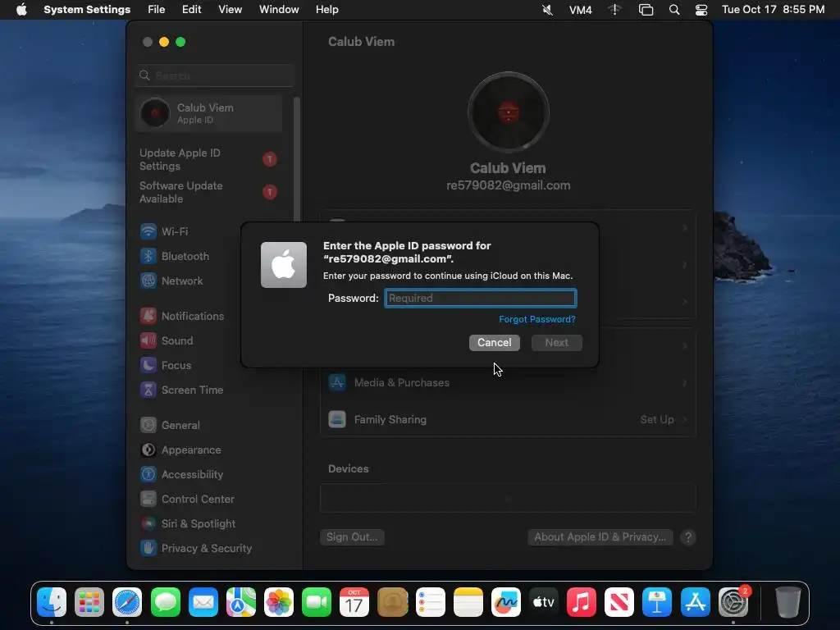840x630 pixels.
Task: Click the Next button in dialog
Action: 557,343
